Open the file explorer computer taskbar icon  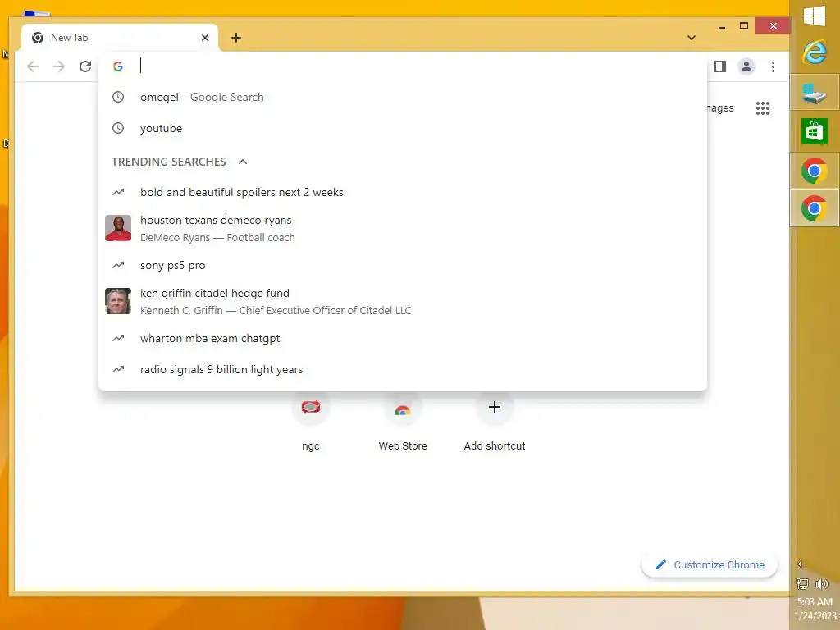(x=815, y=94)
